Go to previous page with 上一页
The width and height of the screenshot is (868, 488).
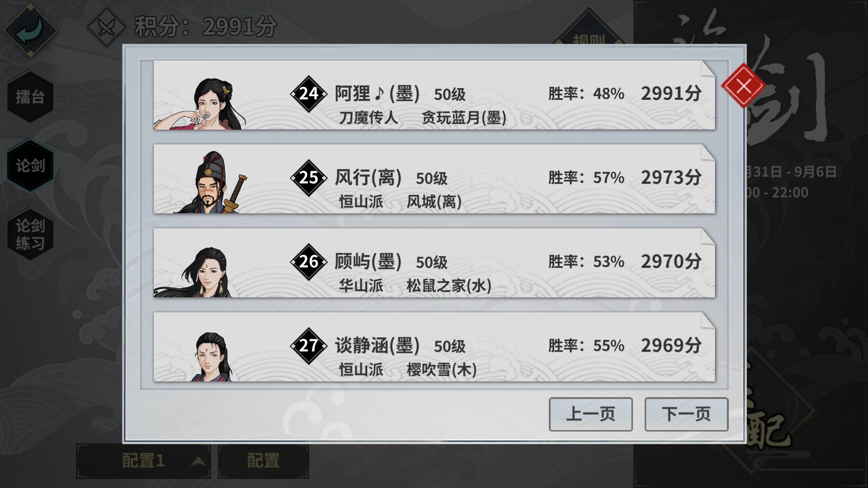coord(590,414)
